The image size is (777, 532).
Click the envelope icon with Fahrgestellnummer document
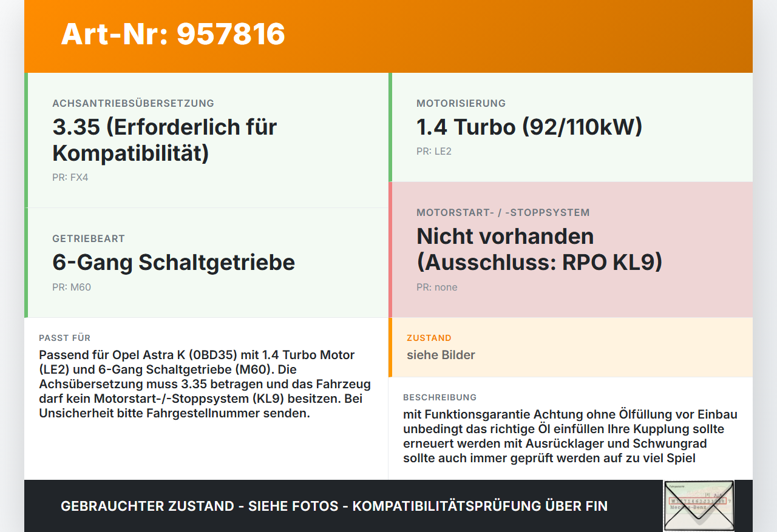point(698,505)
